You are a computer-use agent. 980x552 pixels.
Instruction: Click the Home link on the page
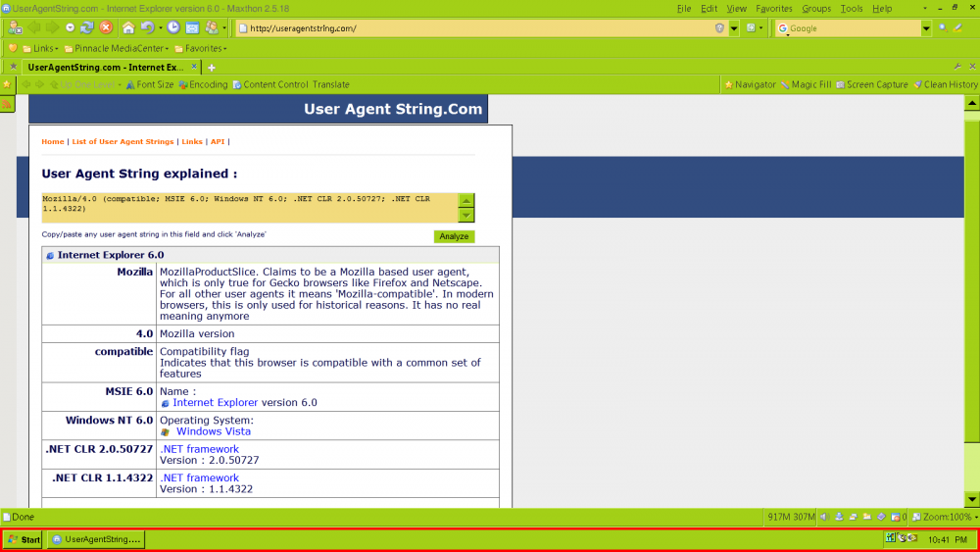[53, 142]
